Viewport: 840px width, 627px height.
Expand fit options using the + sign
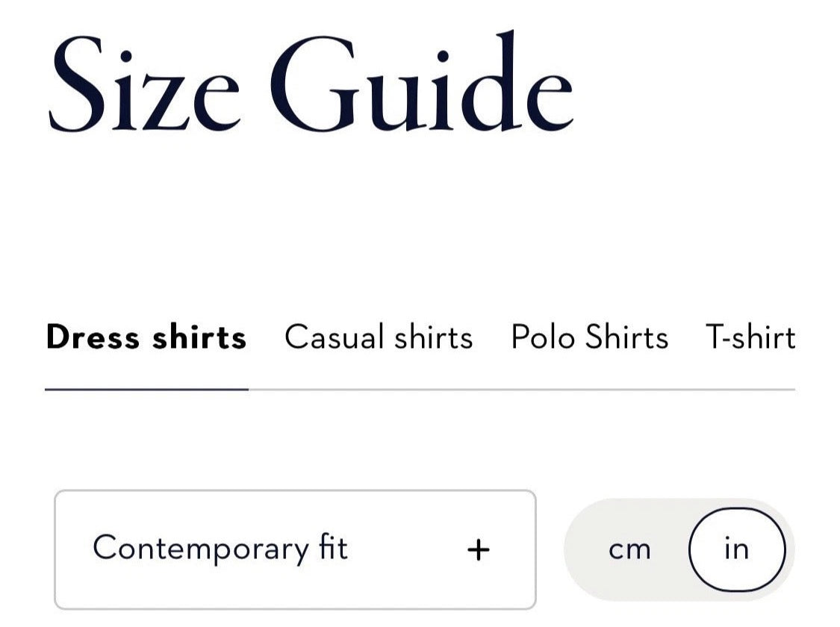478,550
